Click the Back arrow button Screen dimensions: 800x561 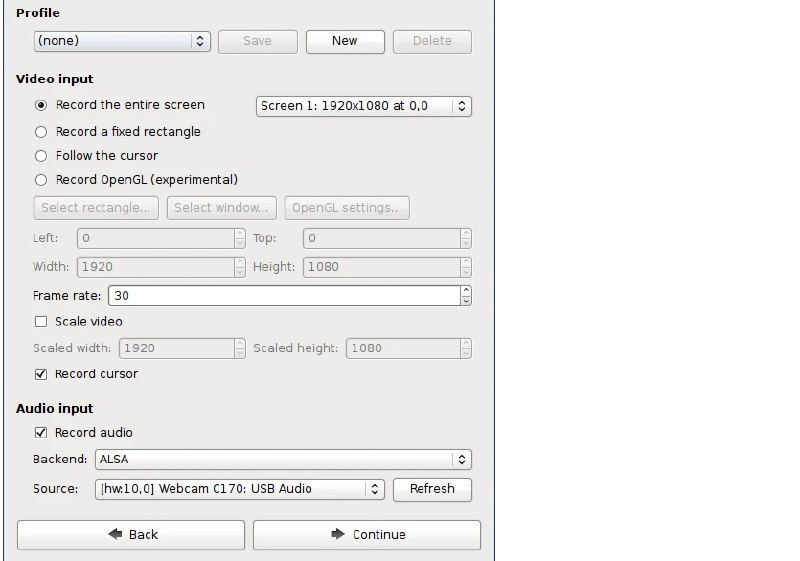[x=131, y=534]
